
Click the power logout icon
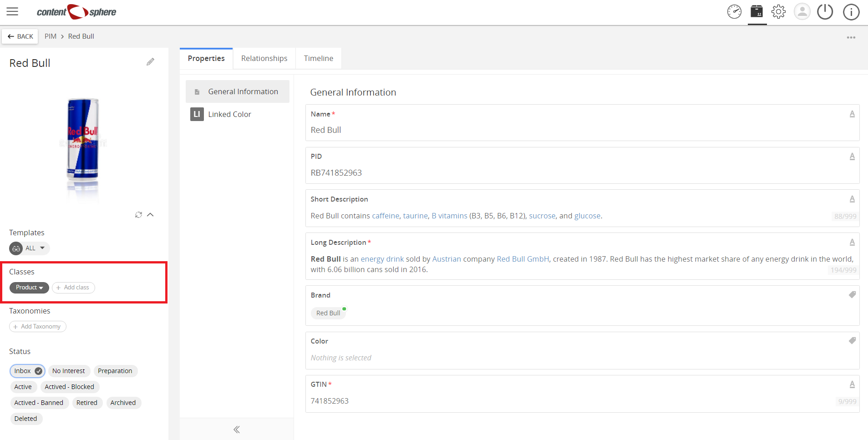click(x=825, y=12)
